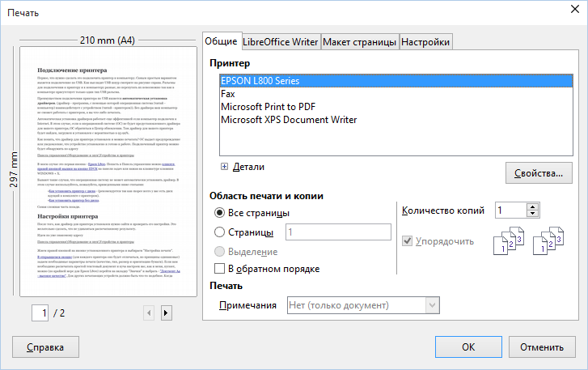Switch to the 'Настройки' tab
The image size is (588, 370).
[425, 41]
